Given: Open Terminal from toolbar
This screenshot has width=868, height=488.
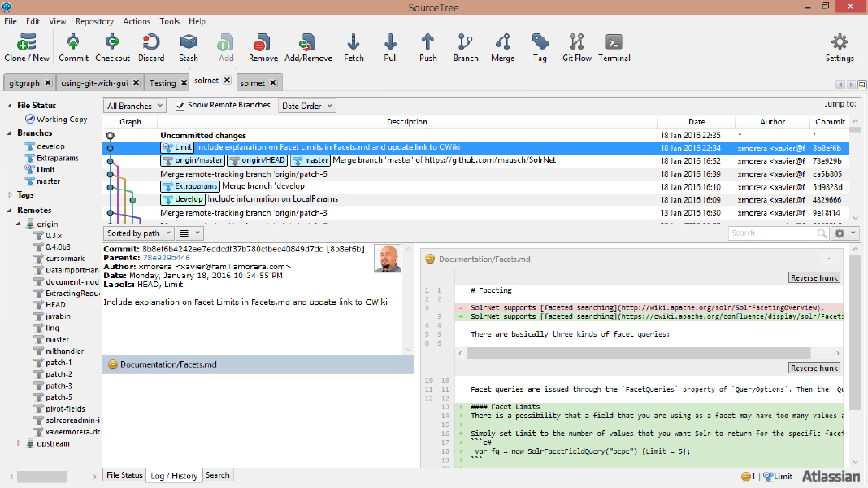Looking at the screenshot, I should 614,48.
